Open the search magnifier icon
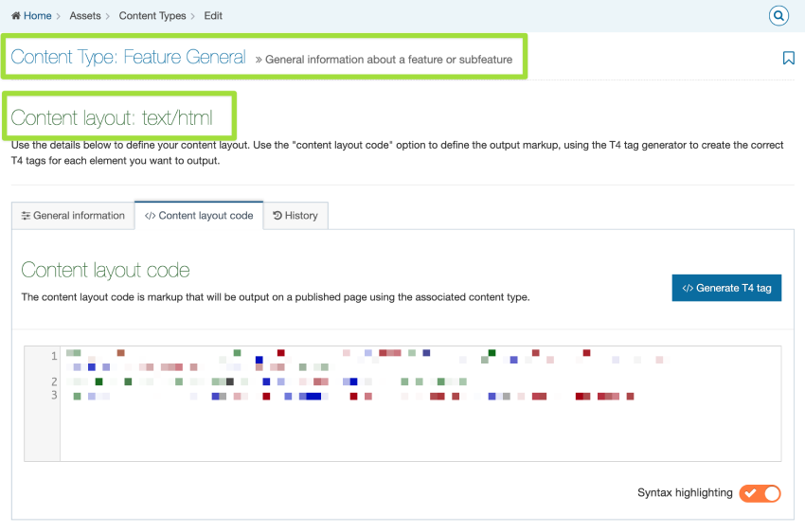805x532 pixels. 778,16
